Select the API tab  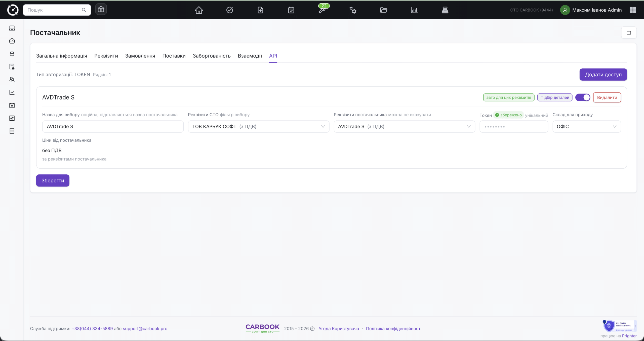[x=273, y=56]
